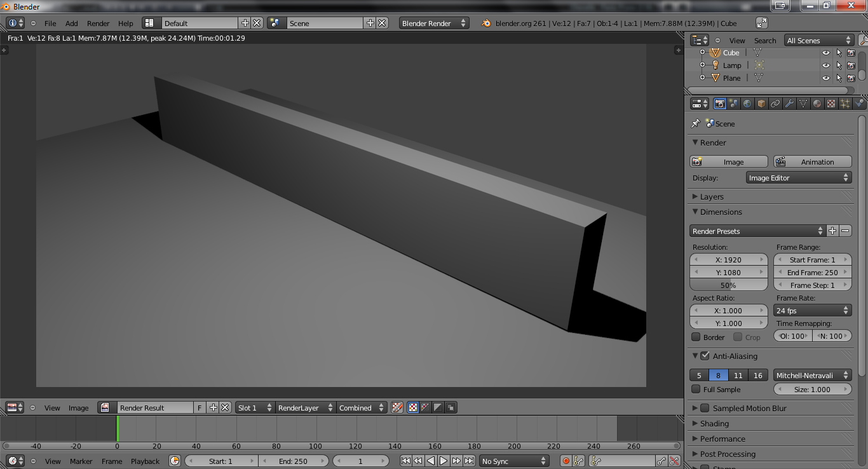Open the 24 fps frame rate dropdown

coord(813,310)
